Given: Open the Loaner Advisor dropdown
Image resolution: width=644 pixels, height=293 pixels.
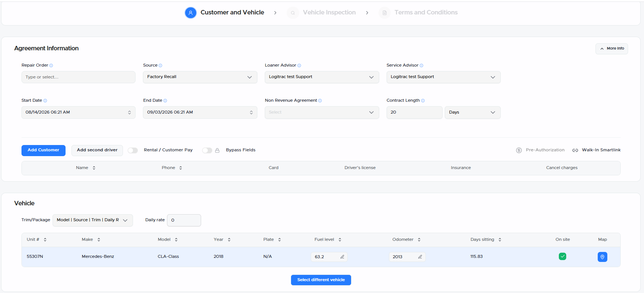Looking at the screenshot, I should coord(322,77).
